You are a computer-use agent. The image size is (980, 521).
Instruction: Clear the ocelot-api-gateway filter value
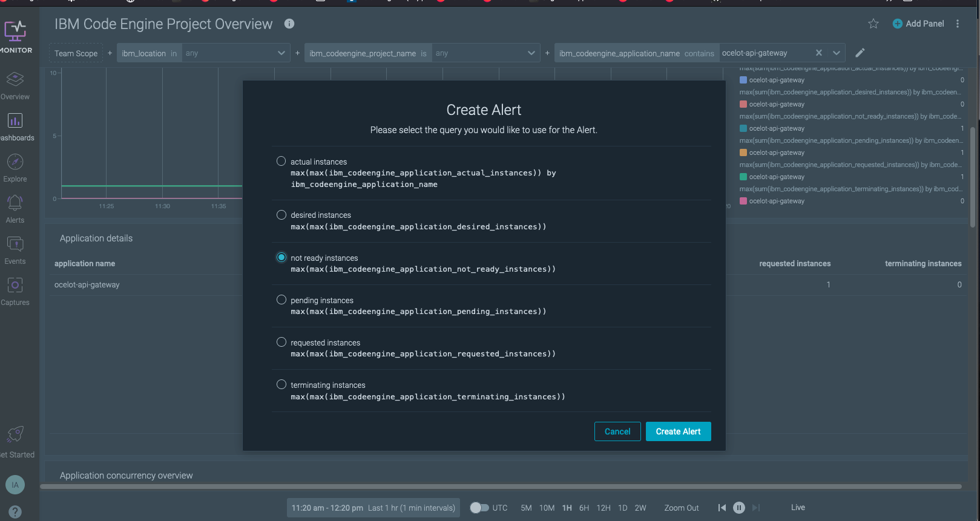point(819,53)
